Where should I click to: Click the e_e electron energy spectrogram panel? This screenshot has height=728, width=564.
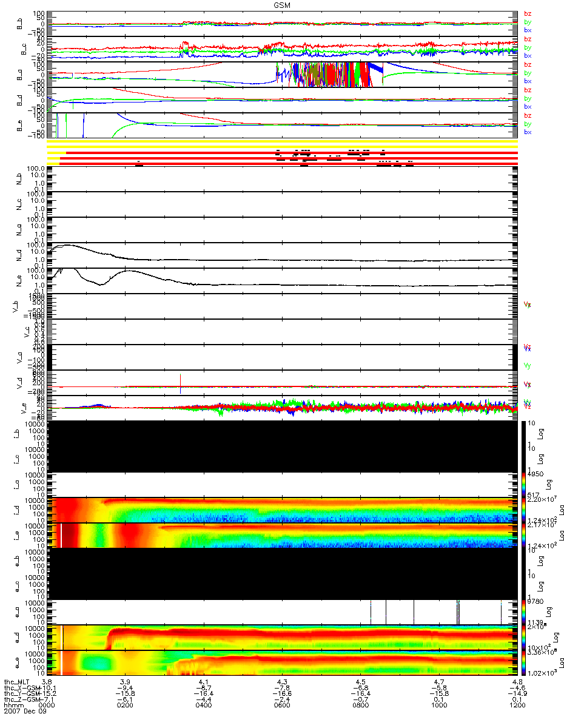click(x=282, y=662)
